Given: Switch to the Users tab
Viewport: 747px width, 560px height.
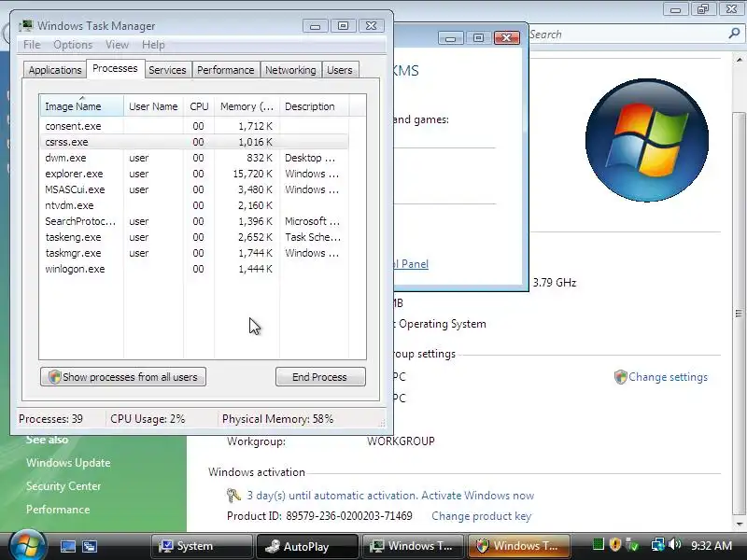Looking at the screenshot, I should pyautogui.click(x=340, y=70).
